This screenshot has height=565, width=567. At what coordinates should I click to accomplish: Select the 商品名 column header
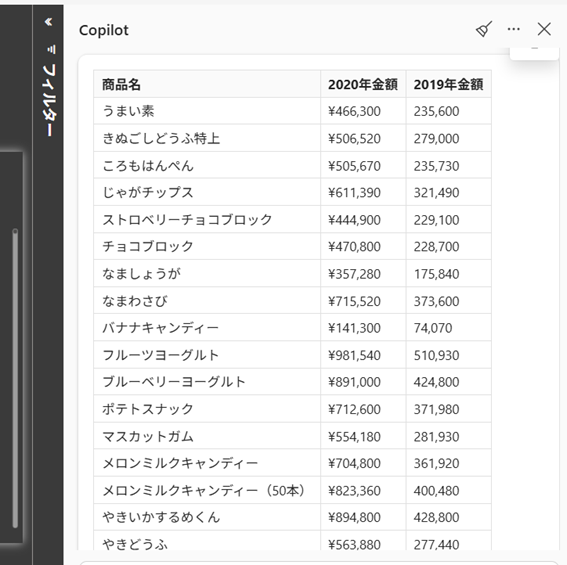coord(207,84)
